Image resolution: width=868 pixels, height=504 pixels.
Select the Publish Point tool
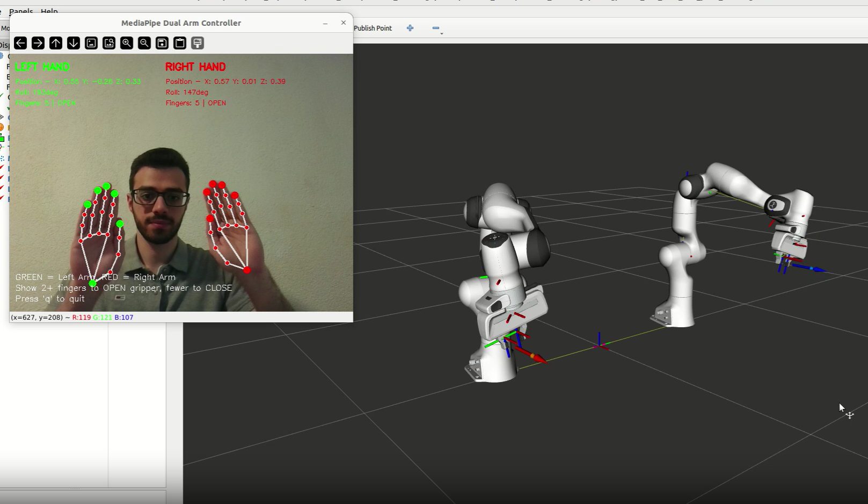tap(373, 28)
